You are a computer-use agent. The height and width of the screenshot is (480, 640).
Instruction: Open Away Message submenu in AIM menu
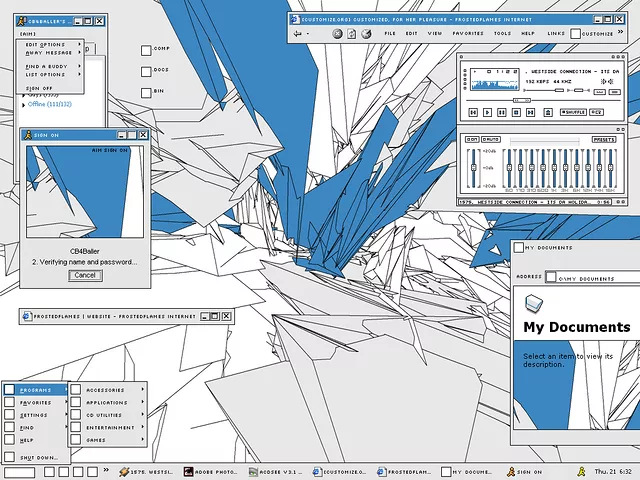click(51, 53)
